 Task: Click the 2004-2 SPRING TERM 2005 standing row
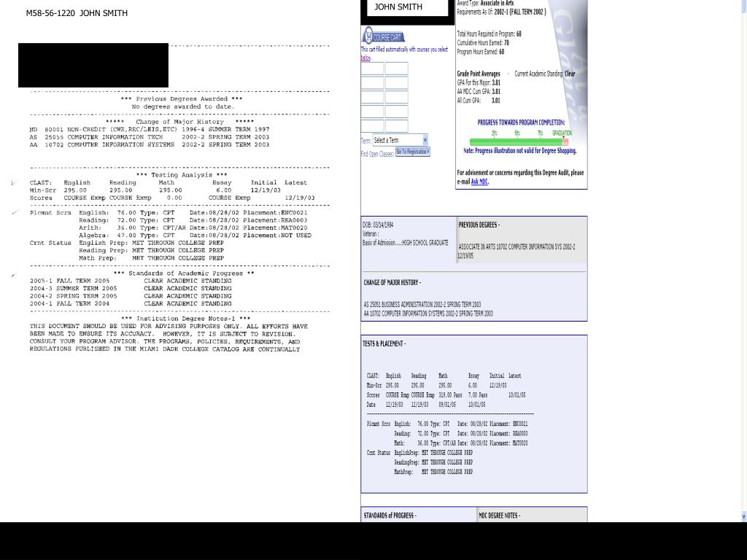[131, 296]
